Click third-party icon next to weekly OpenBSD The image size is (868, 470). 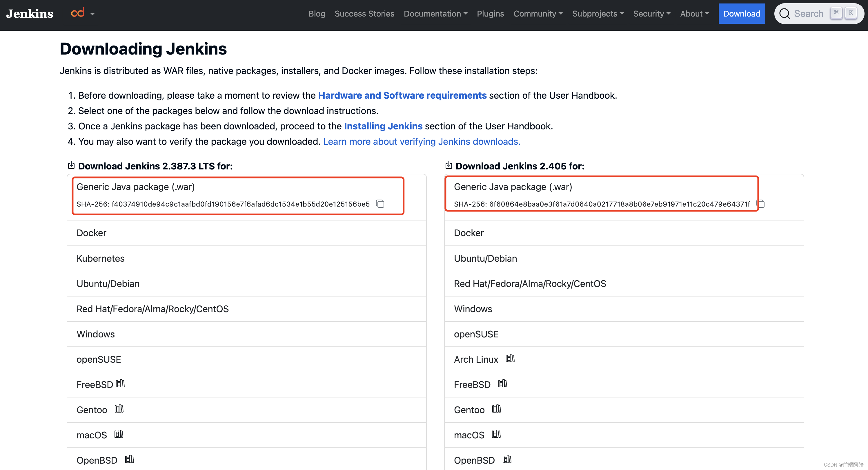click(x=507, y=460)
